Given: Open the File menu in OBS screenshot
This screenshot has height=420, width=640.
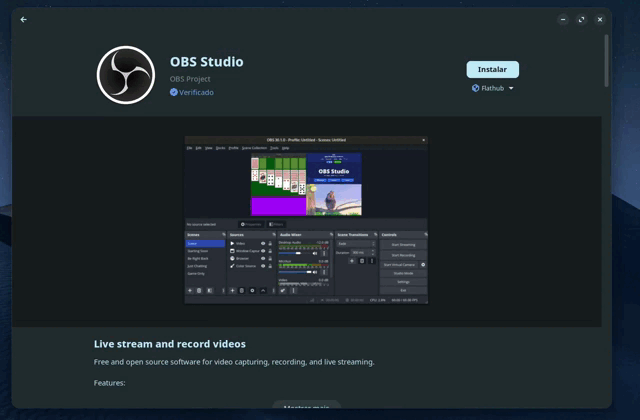Looking at the screenshot, I should 189,148.
